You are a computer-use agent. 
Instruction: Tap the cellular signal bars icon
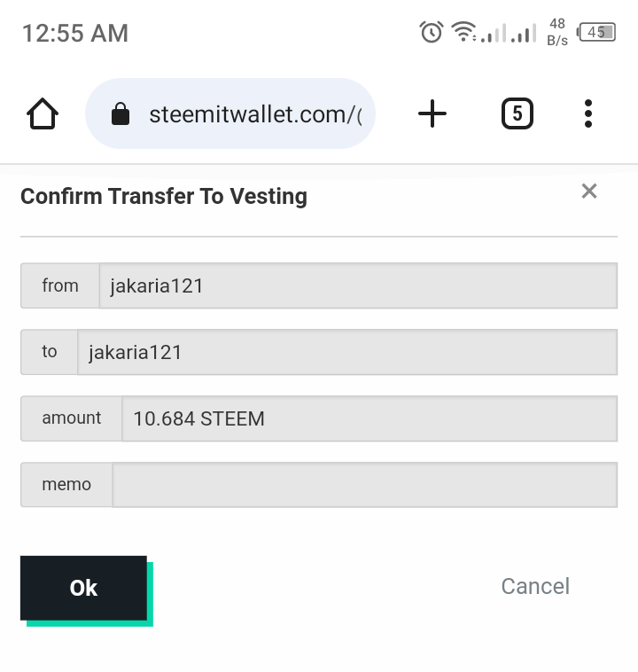click(x=509, y=33)
